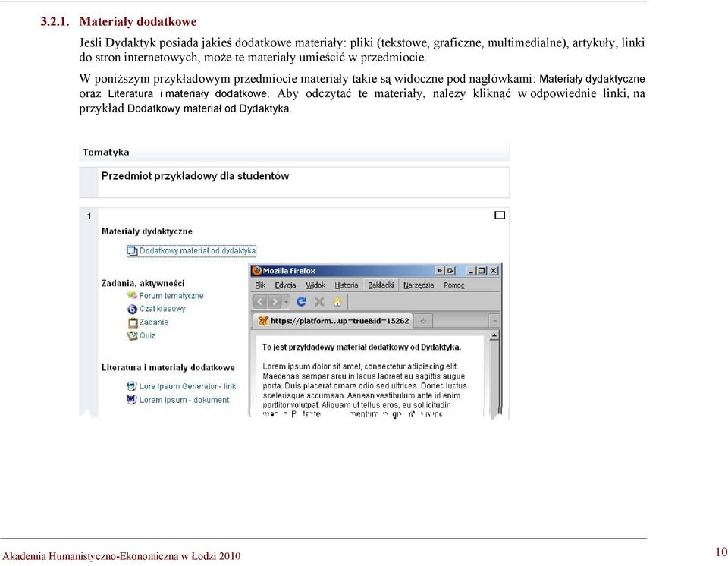
Task: Click the Materiały dydaktyczne heading
Action: tap(146, 231)
